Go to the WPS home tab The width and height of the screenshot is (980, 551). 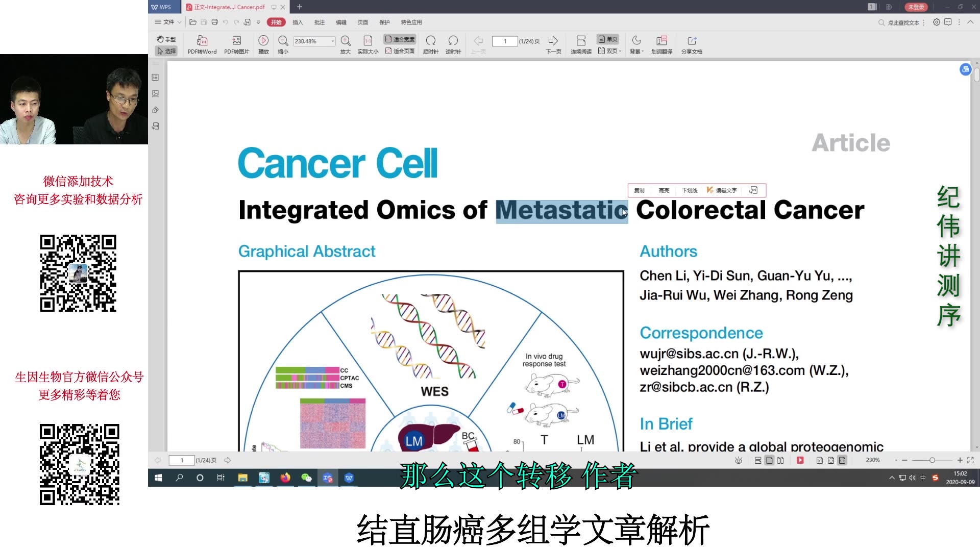164,7
